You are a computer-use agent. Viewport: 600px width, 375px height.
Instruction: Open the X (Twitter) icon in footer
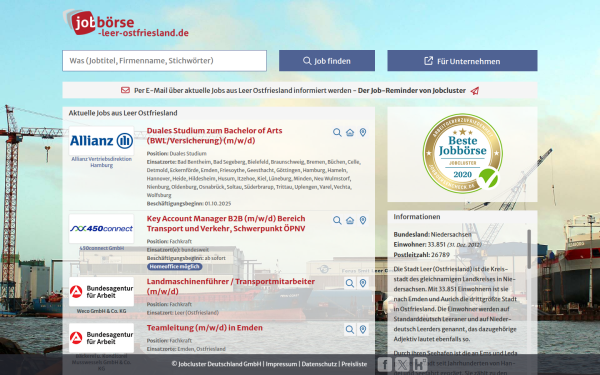402,364
